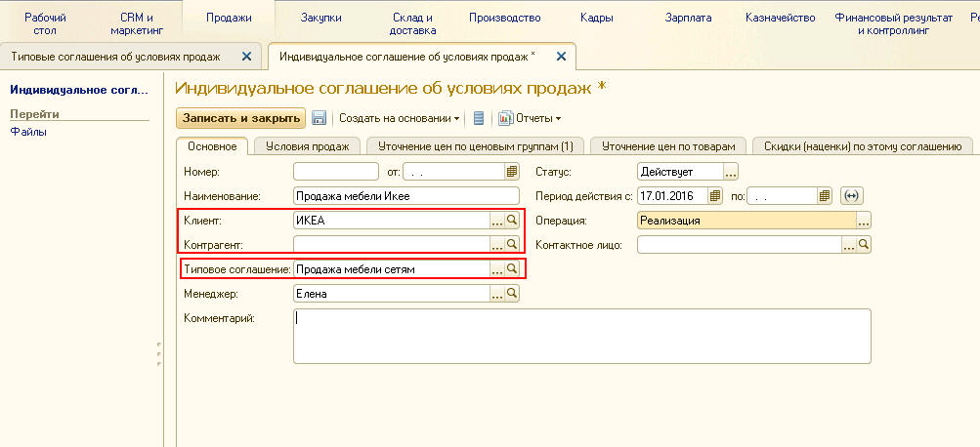Expand the Создать на основании dropdown

tap(400, 118)
